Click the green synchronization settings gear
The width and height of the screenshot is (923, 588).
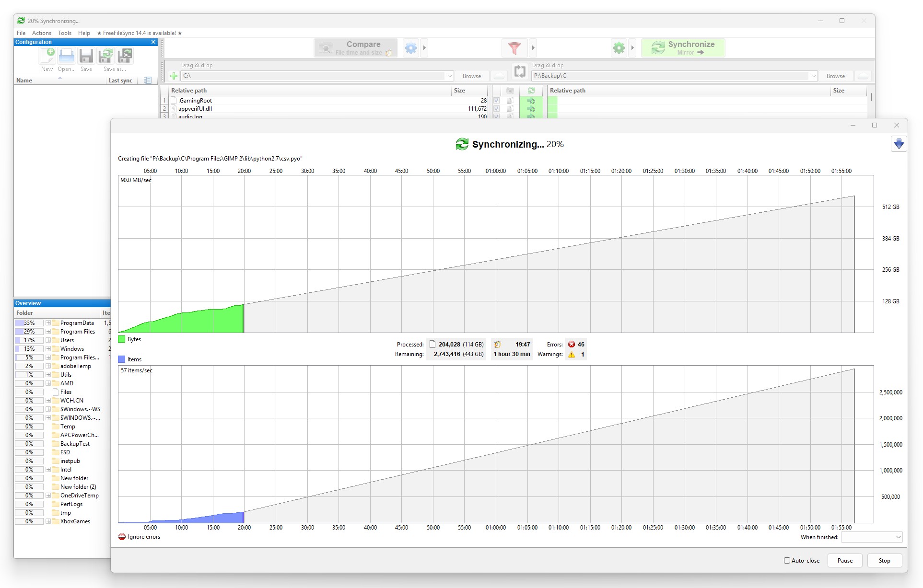point(619,48)
